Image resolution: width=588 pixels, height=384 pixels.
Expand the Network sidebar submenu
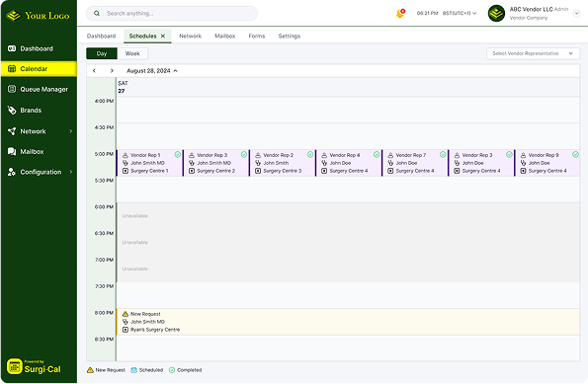71,131
